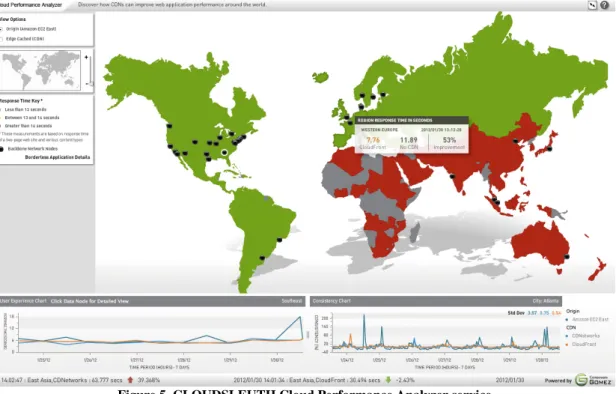Click the green down arrow in status ticker
This screenshot has width=616, height=394.
(x=388, y=380)
